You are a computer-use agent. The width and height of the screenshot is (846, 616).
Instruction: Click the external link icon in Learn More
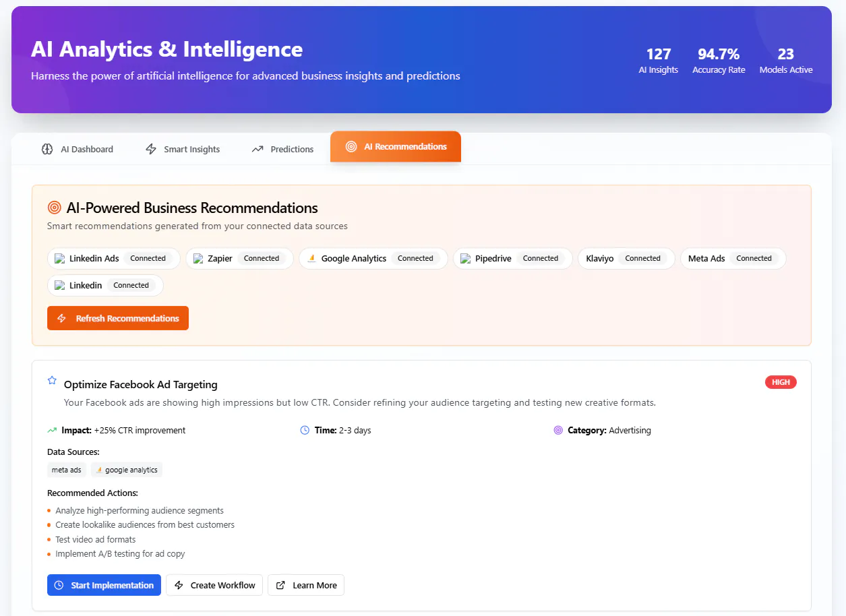(x=281, y=585)
